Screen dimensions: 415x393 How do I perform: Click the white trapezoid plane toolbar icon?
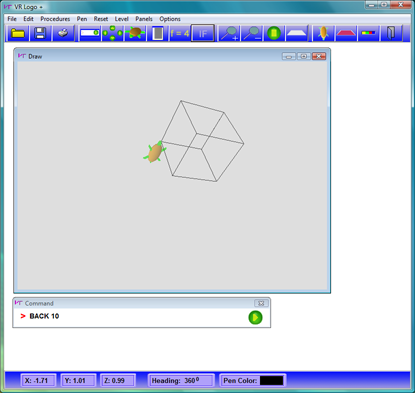(297, 33)
